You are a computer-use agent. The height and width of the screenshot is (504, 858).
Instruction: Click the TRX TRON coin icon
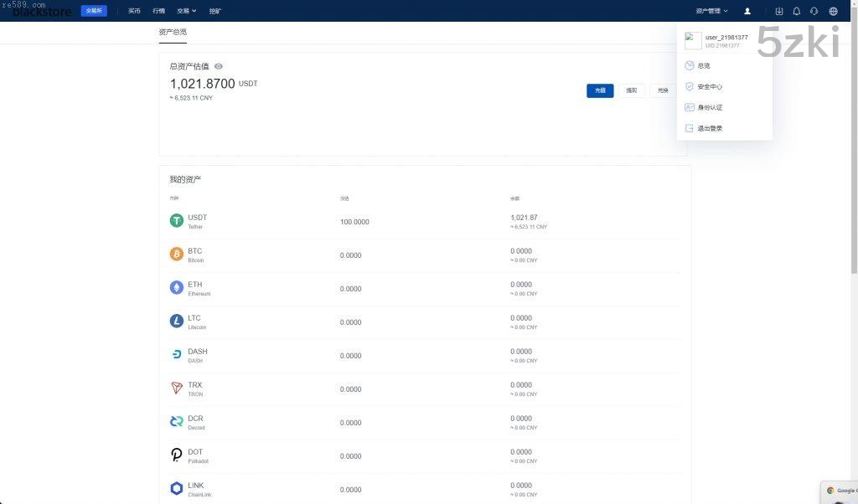(177, 388)
